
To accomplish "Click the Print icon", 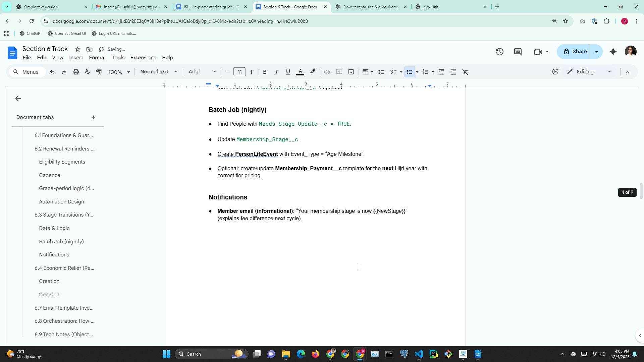I will [x=76, y=72].
